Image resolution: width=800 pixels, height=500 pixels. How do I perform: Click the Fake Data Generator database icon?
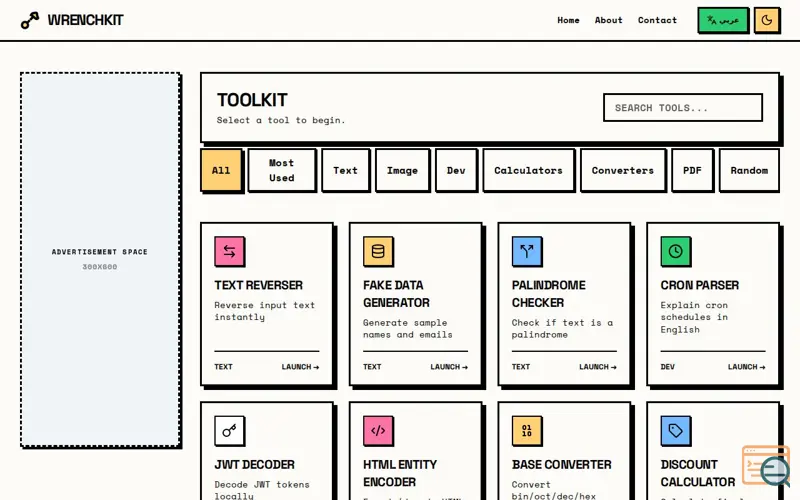pyautogui.click(x=378, y=251)
